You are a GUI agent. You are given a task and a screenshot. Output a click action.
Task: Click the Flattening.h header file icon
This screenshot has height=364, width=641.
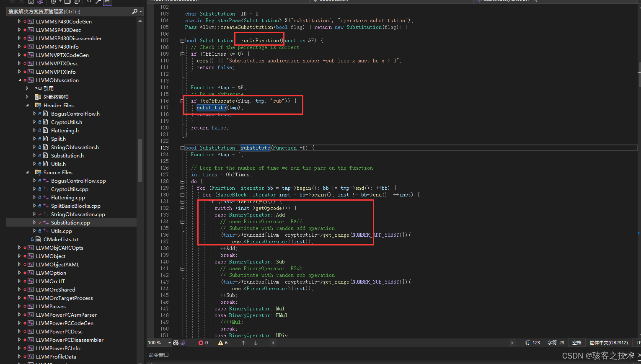(46, 130)
